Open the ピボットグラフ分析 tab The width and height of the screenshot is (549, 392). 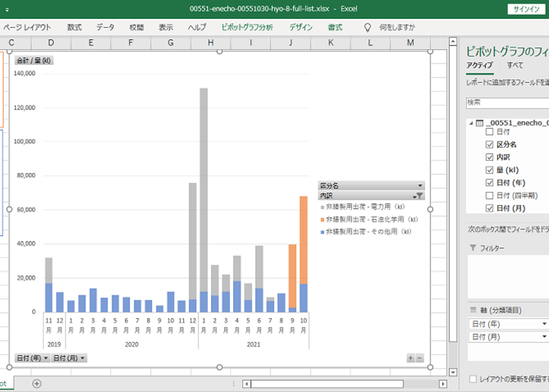(247, 27)
